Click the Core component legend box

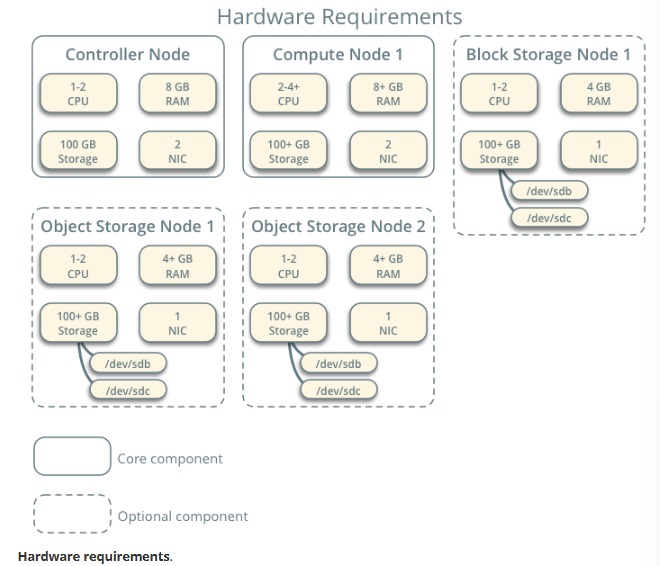72,456
